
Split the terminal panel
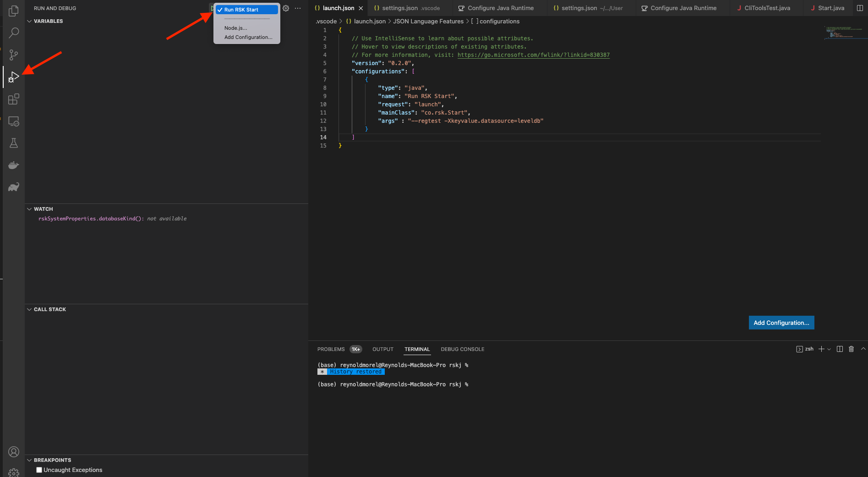coord(840,349)
